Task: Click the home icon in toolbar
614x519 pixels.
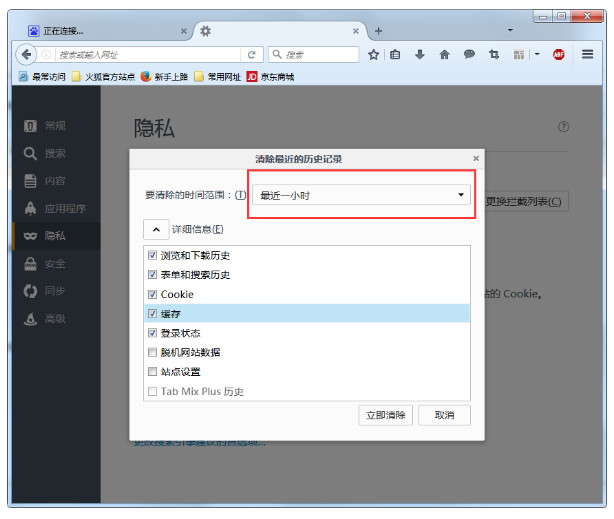Action: click(x=444, y=54)
